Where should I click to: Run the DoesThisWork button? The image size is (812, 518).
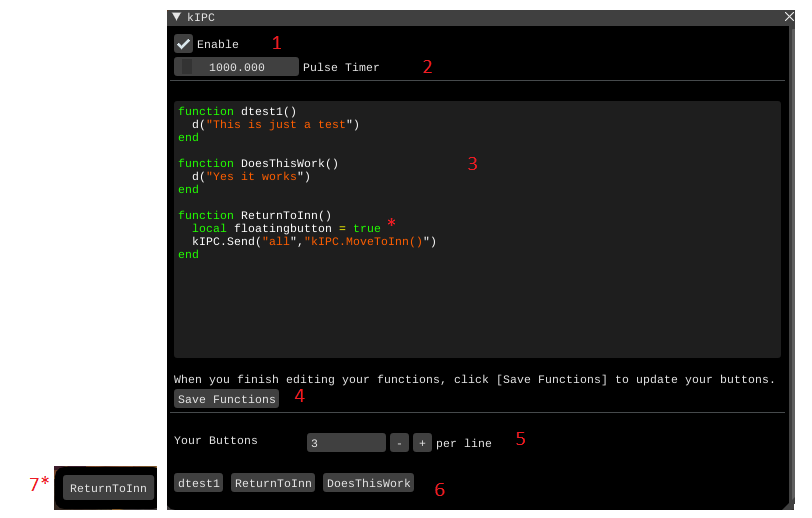(368, 483)
